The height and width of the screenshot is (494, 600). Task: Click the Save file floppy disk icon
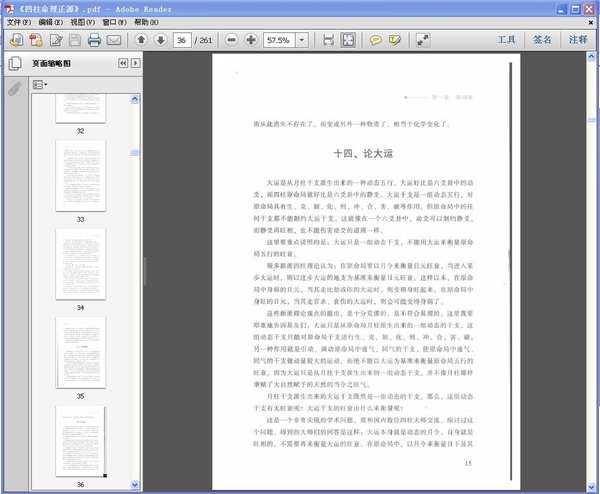pos(75,40)
